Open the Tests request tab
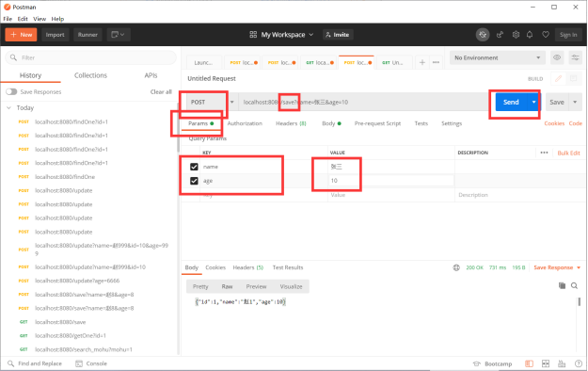 [x=421, y=123]
